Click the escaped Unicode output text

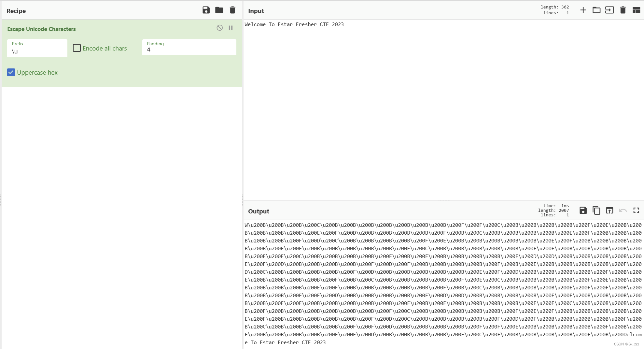pyautogui.click(x=443, y=284)
